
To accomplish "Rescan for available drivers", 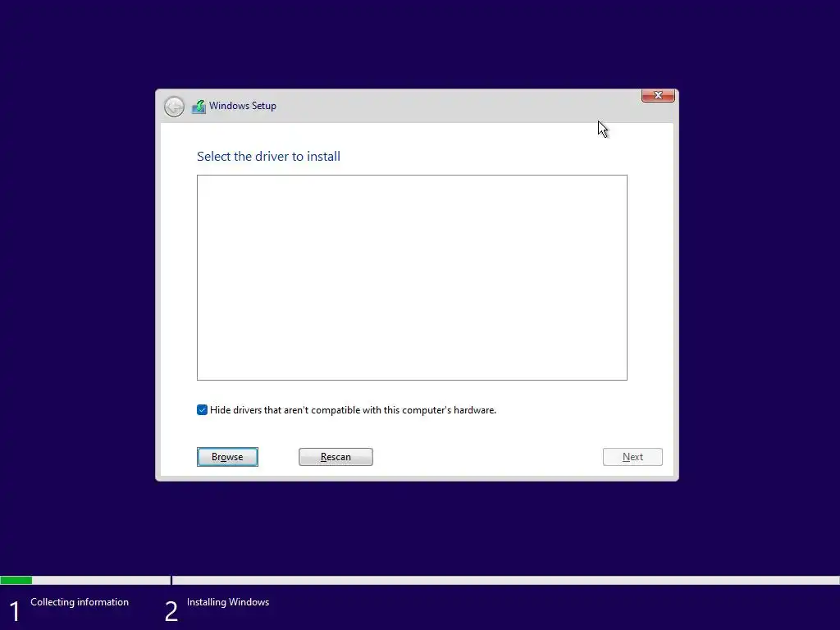I will (x=336, y=457).
